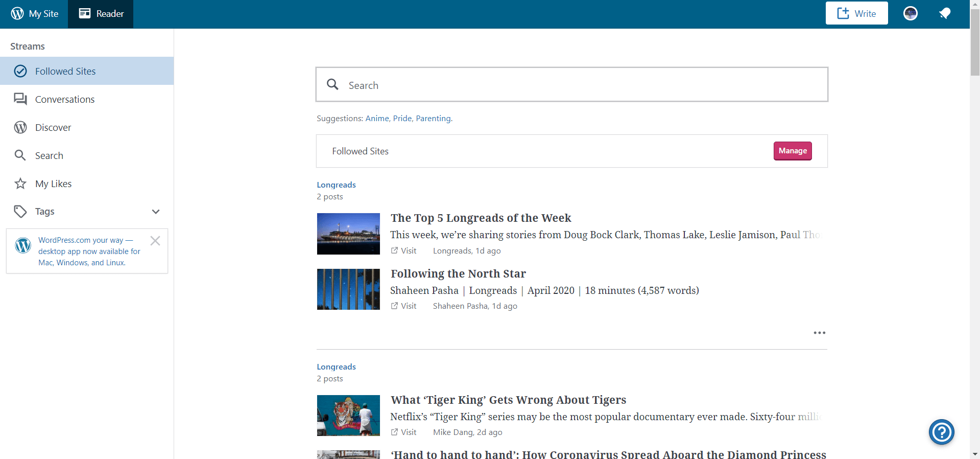Open first Longreads site link
Image resolution: width=980 pixels, height=459 pixels.
336,185
